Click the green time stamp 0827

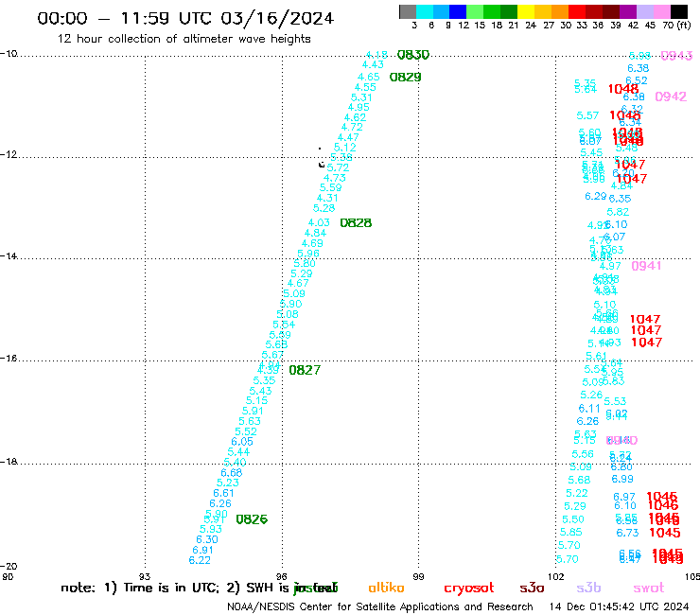click(x=305, y=370)
